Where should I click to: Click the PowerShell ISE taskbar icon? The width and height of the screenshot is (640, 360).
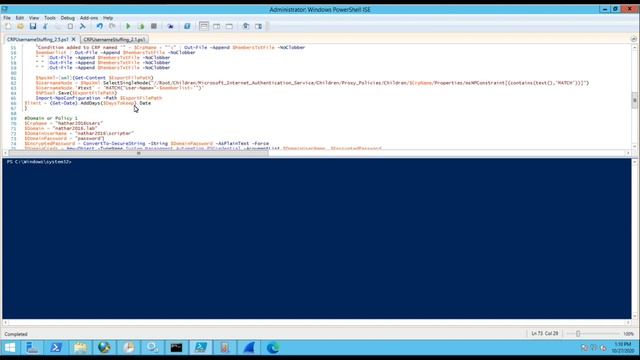[200, 348]
